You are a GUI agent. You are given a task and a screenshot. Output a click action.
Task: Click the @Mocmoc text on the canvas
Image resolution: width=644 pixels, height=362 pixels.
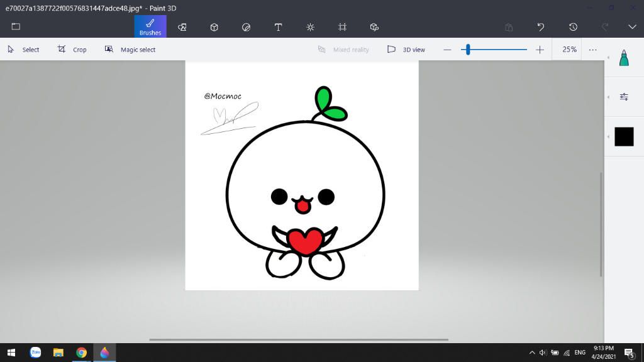pos(223,96)
